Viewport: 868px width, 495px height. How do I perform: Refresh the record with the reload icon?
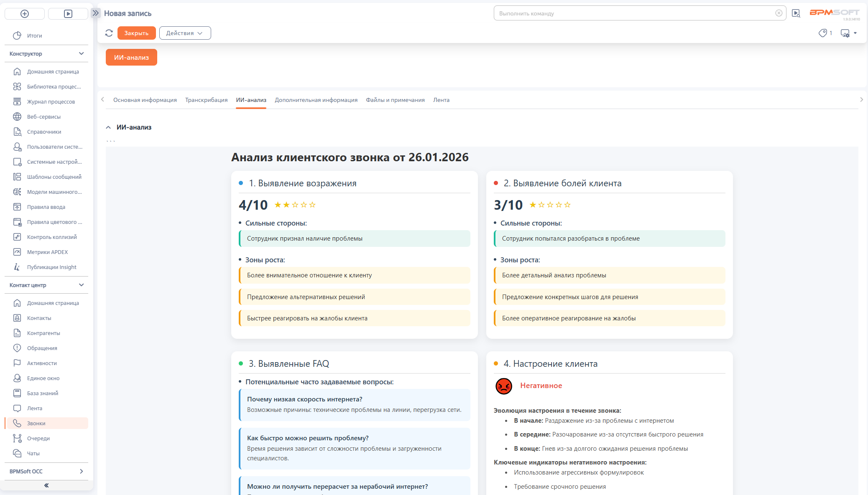coord(109,33)
